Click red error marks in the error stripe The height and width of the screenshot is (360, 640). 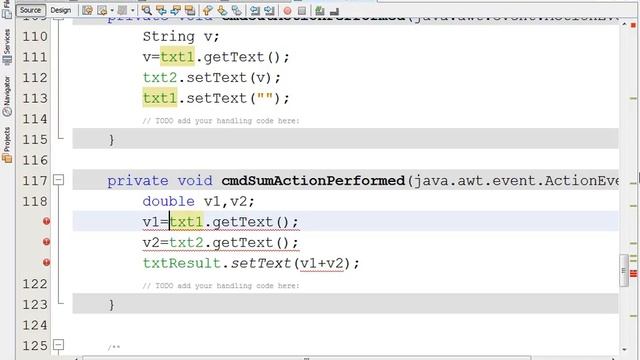633,273
